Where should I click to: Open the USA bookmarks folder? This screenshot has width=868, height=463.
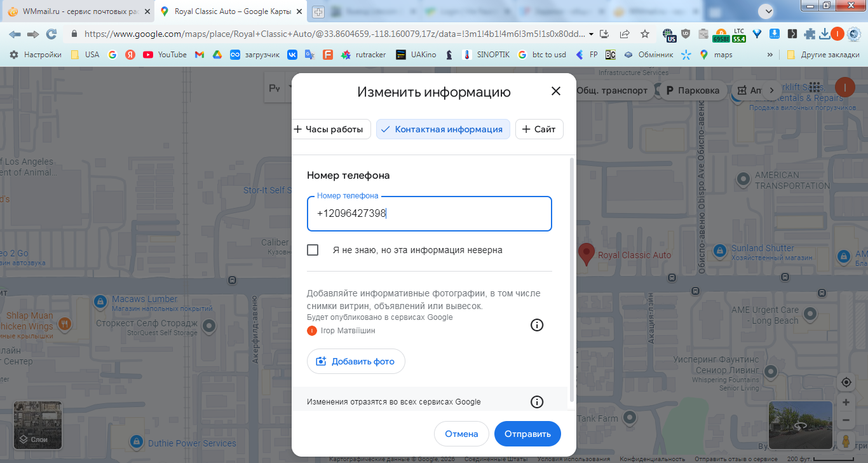click(85, 55)
